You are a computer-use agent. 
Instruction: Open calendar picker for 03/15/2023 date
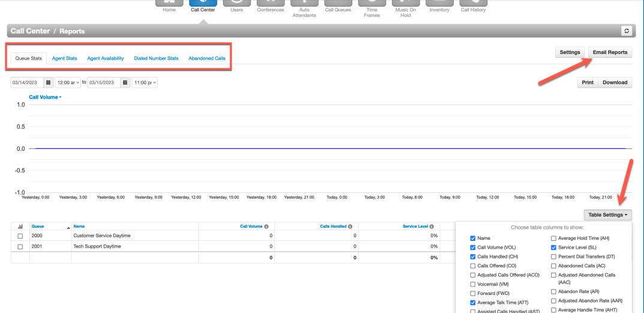pos(125,82)
